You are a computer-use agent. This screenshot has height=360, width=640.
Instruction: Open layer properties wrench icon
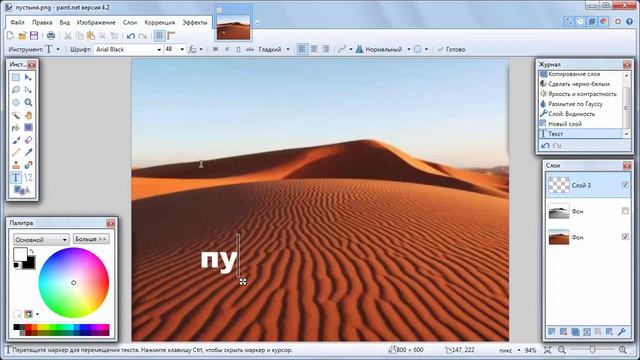click(621, 332)
